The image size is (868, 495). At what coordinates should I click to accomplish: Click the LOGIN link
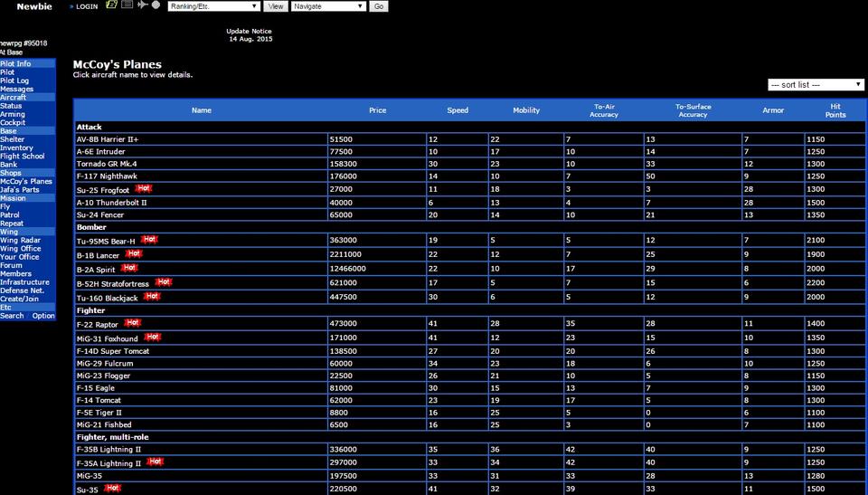86,6
